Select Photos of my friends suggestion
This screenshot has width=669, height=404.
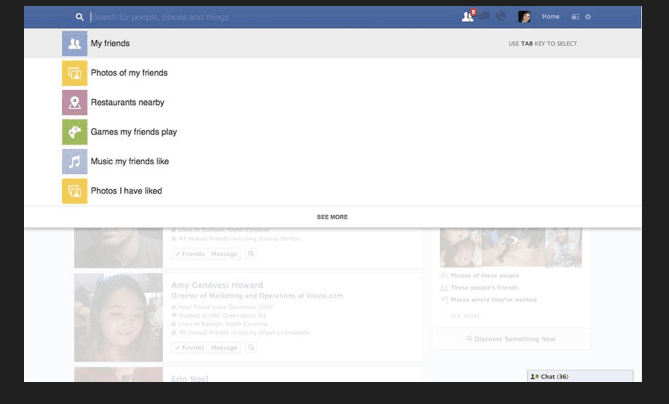tap(333, 73)
